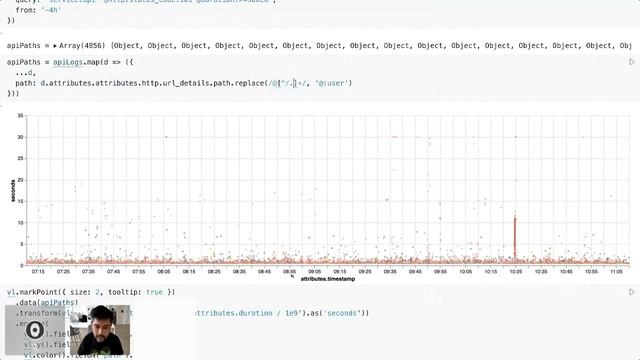Viewport: 640px width, 360px height.
Task: Follow the apiLogs reference in the code
Action: [68, 62]
